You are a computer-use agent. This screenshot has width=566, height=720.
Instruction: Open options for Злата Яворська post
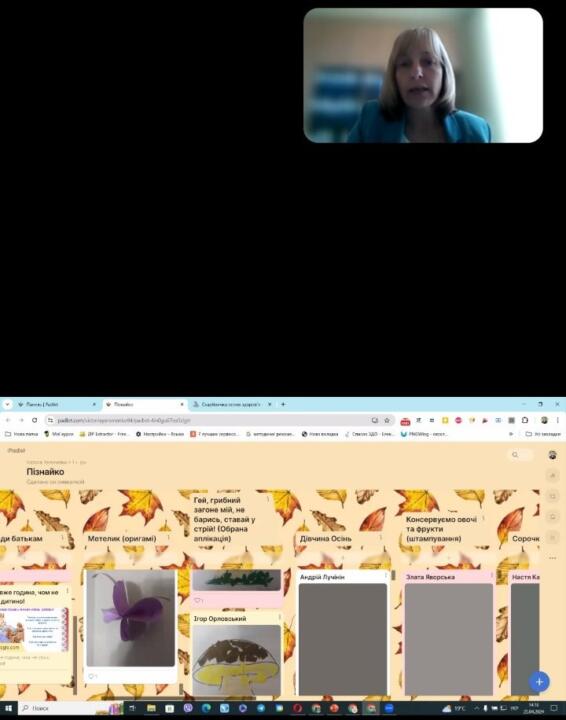pyautogui.click(x=491, y=576)
